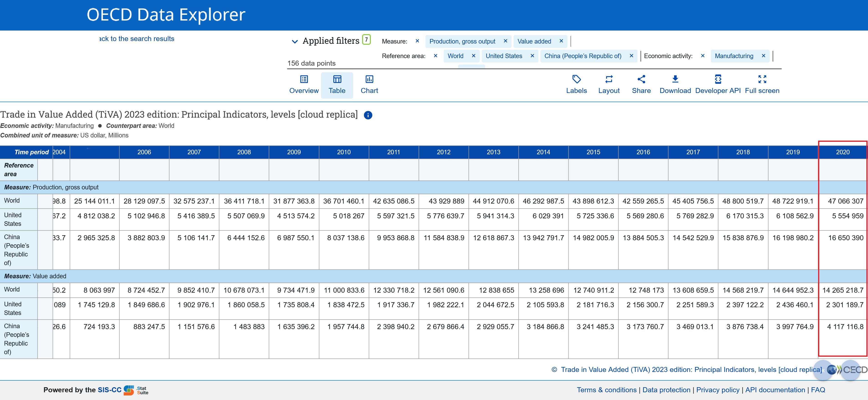
Task: Open API documentation link
Action: point(775,390)
